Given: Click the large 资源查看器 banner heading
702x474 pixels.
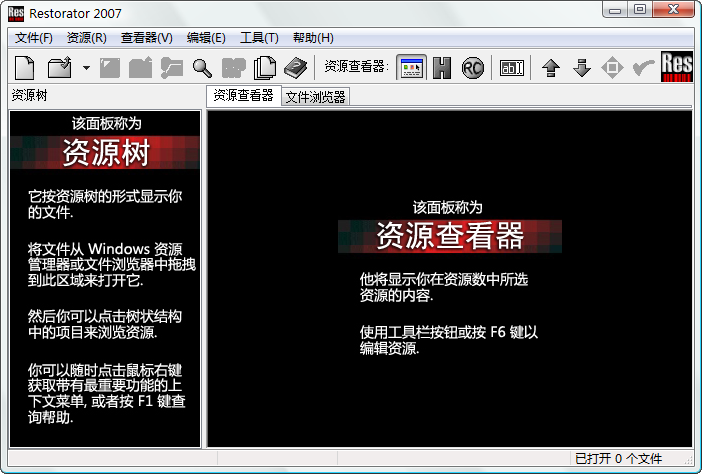Looking at the screenshot, I should (450, 236).
